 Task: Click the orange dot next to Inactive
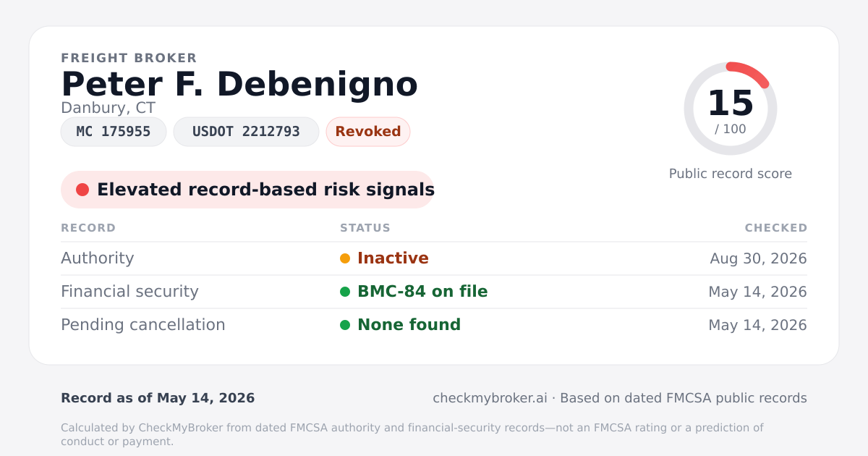click(345, 258)
